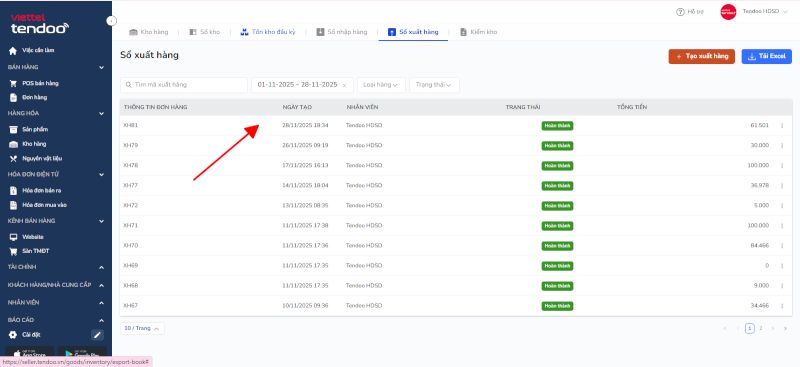Go to Đơn hàng in the sidebar
Image resolution: width=800 pixels, height=367 pixels.
click(x=29, y=97)
